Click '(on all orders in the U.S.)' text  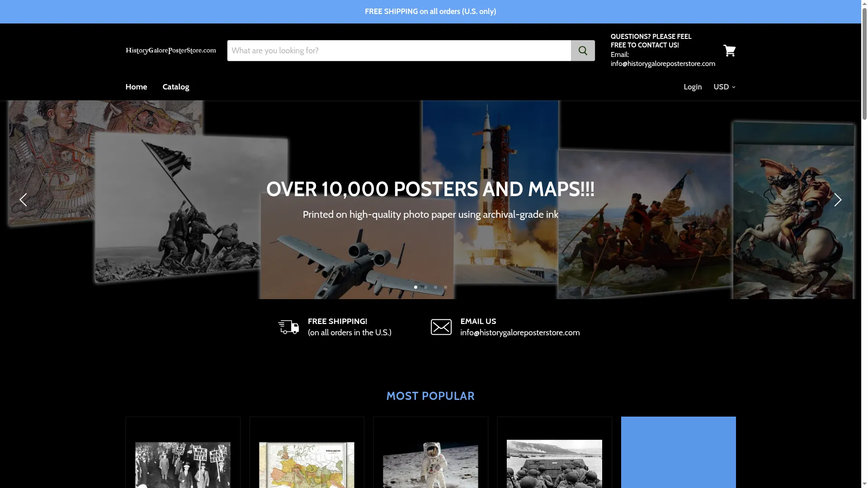coord(349,333)
